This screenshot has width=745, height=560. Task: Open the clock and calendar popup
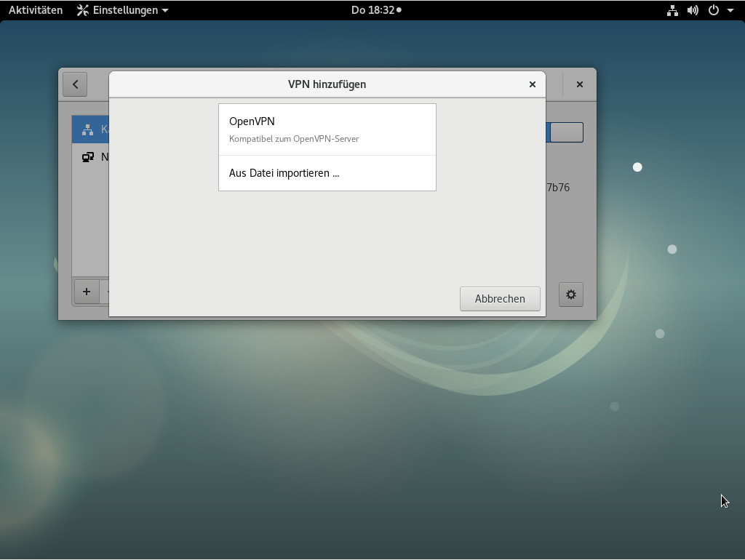(376, 10)
